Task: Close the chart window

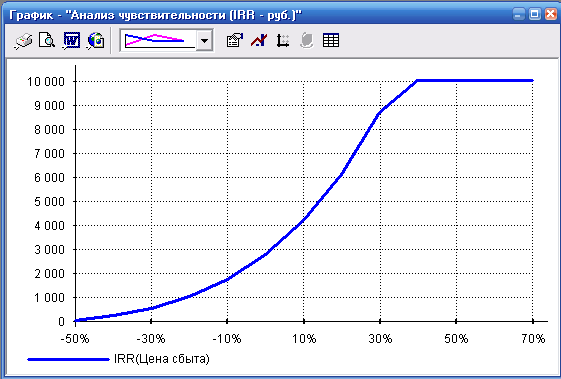Action: pyautogui.click(x=551, y=14)
